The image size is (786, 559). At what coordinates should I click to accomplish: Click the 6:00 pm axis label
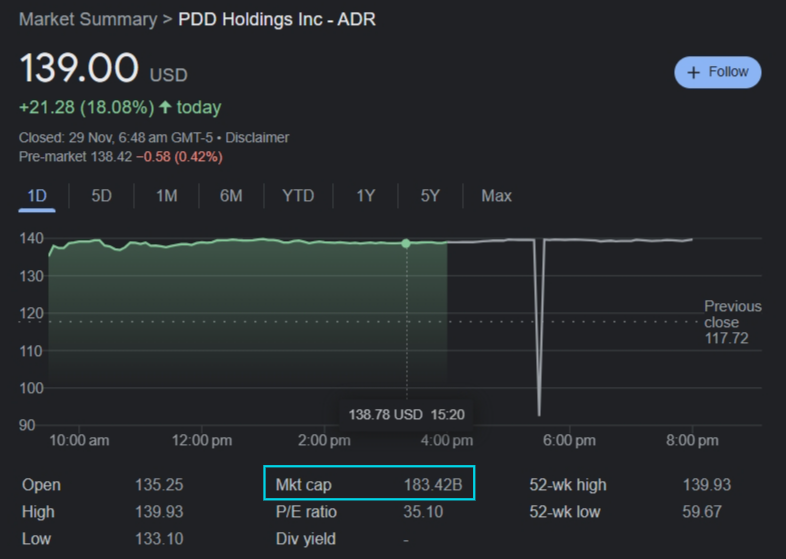pos(569,441)
